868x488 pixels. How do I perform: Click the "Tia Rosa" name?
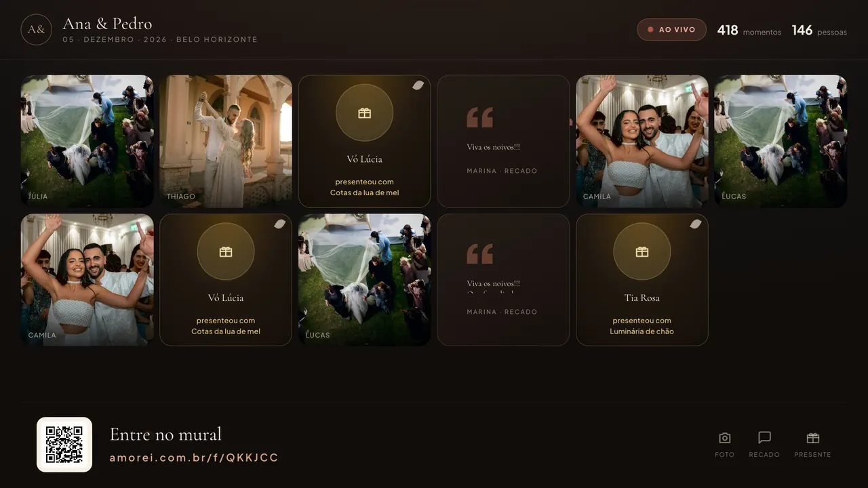642,298
